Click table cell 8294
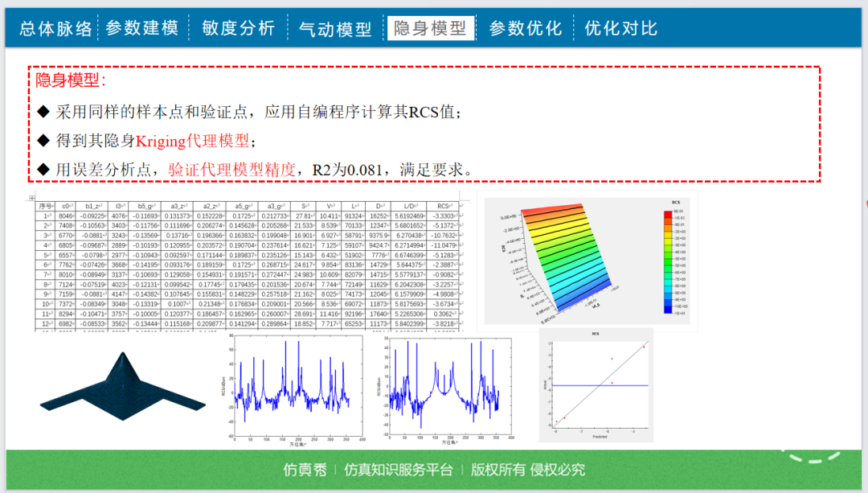 66,314
